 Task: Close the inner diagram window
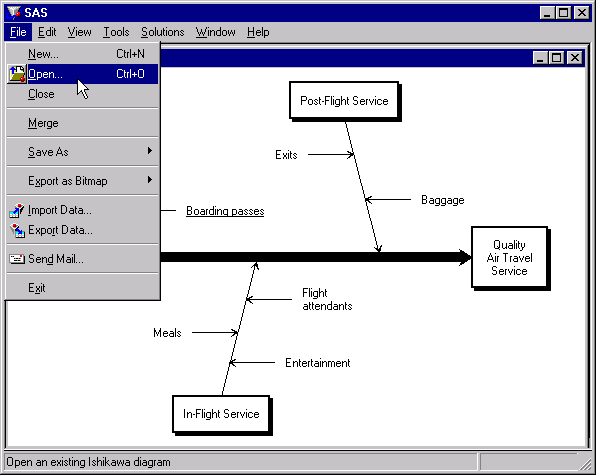575,58
